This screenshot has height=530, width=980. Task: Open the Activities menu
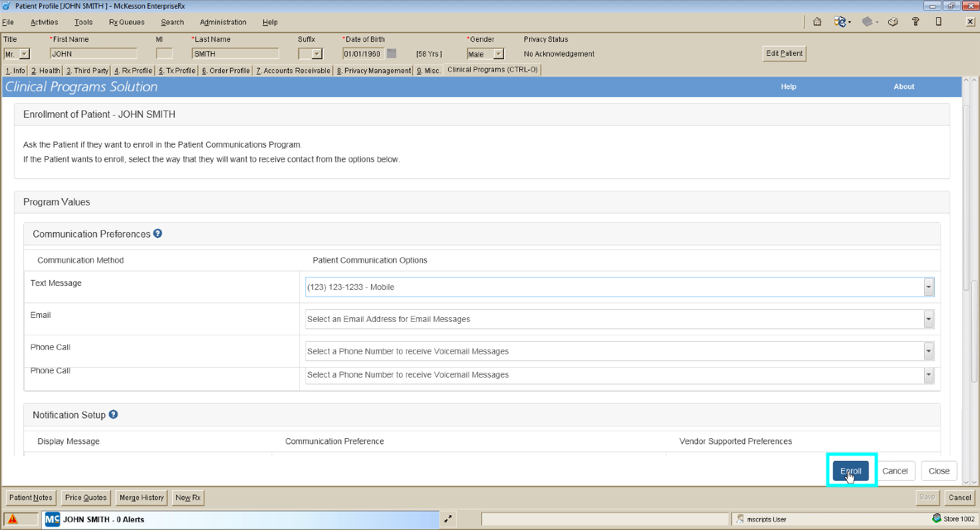[45, 22]
